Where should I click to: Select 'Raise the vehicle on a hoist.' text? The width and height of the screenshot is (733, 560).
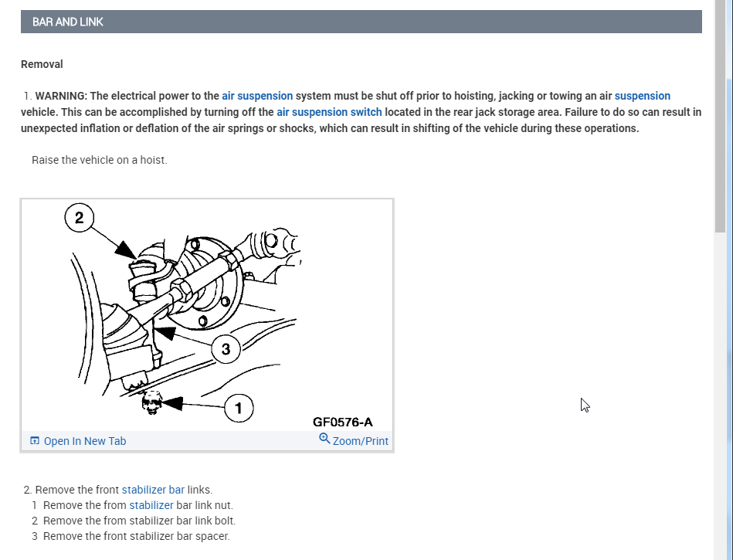tap(100, 160)
